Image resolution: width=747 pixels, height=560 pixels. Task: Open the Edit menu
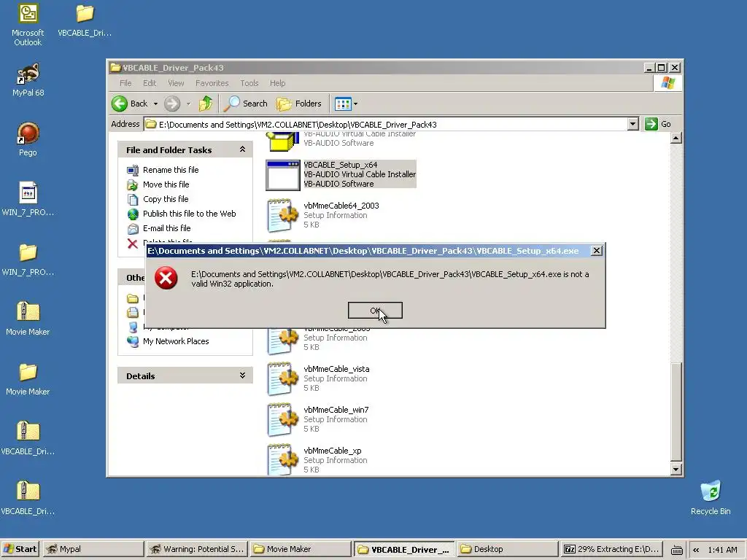coord(150,83)
